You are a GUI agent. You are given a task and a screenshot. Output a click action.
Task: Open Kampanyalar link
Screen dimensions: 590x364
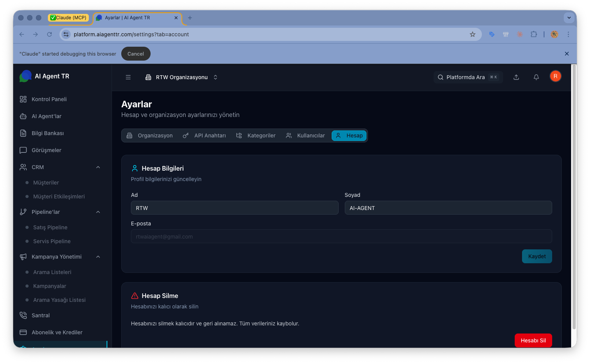pyautogui.click(x=49, y=286)
